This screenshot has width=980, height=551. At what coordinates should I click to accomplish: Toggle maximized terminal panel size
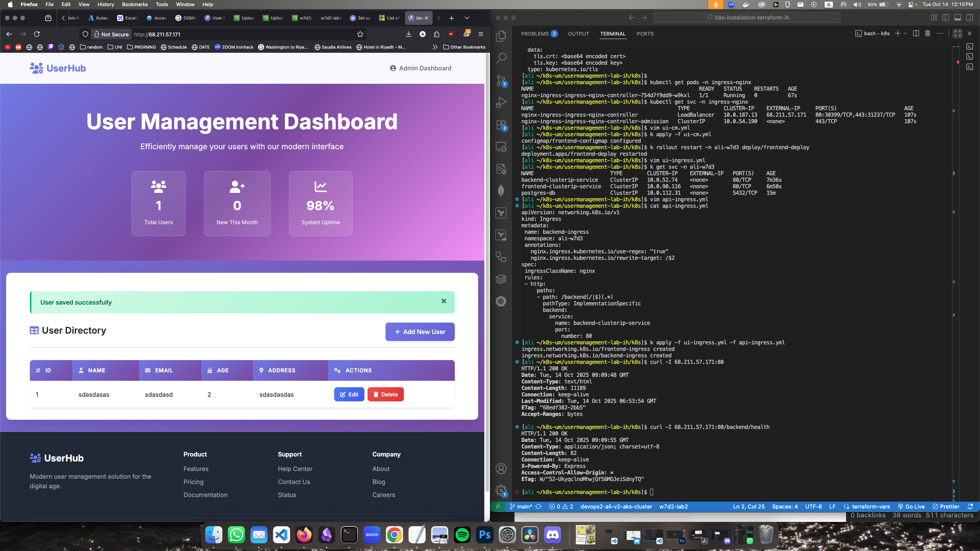coord(957,34)
